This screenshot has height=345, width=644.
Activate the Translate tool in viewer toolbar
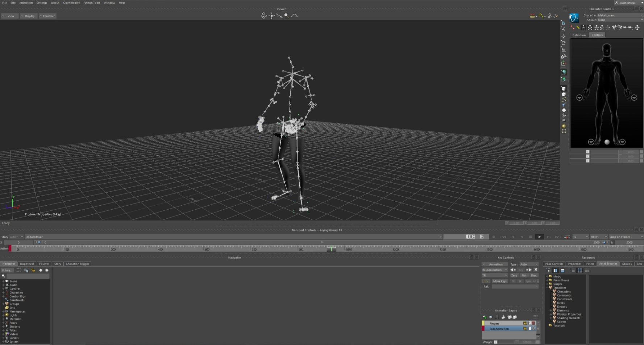564,36
